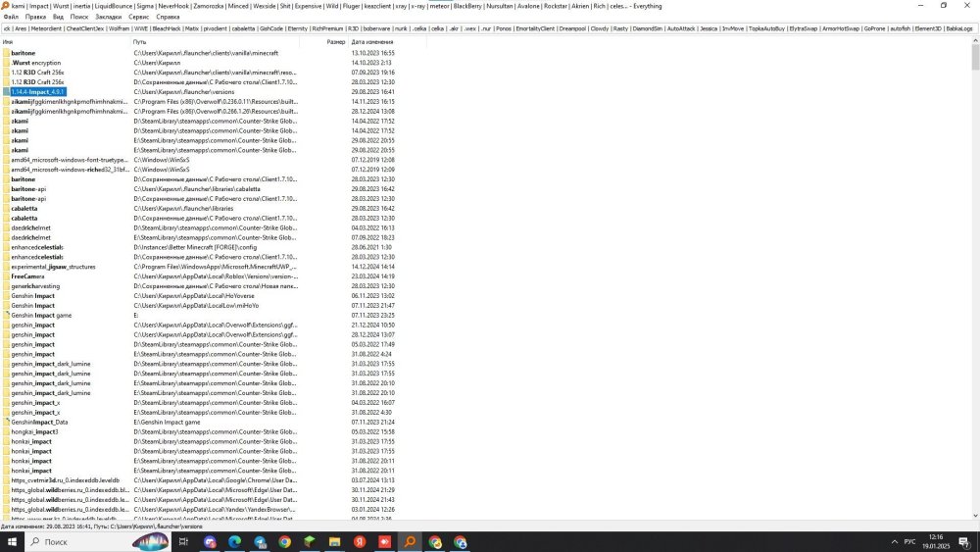The width and height of the screenshot is (980, 552).
Task: Click folder icon of amd64_microsoft-windows-font-truetype row
Action: 6,160
